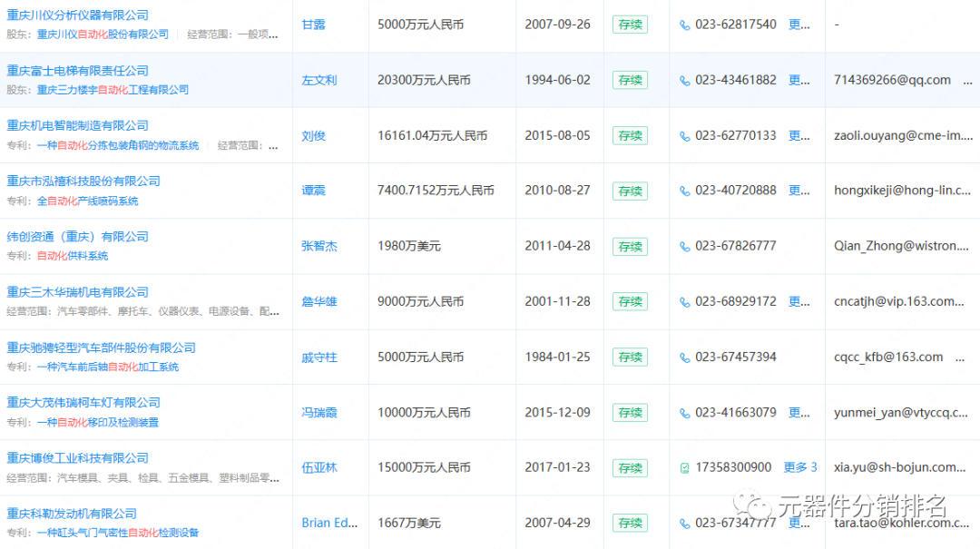The height and width of the screenshot is (549, 980).
Task: Click phone icon beside 023-40720888
Action: point(684,191)
